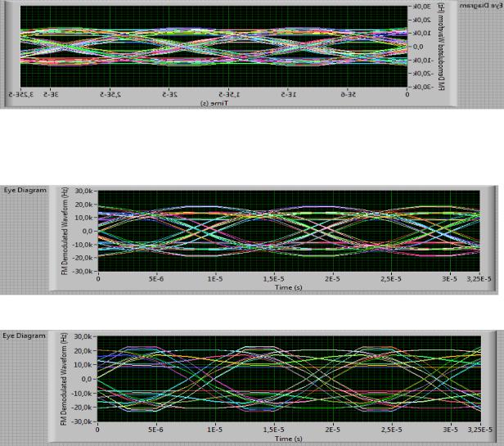Image resolution: width=504 pixels, height=446 pixels.
Task: Click the bottom graph's 1E-5 x-axis tick
Action: pyautogui.click(x=214, y=430)
